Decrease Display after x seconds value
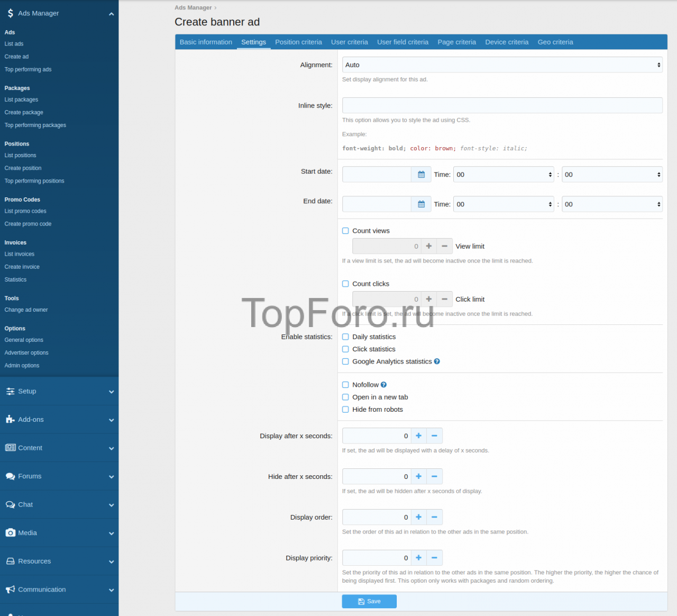The height and width of the screenshot is (616, 677). click(434, 436)
